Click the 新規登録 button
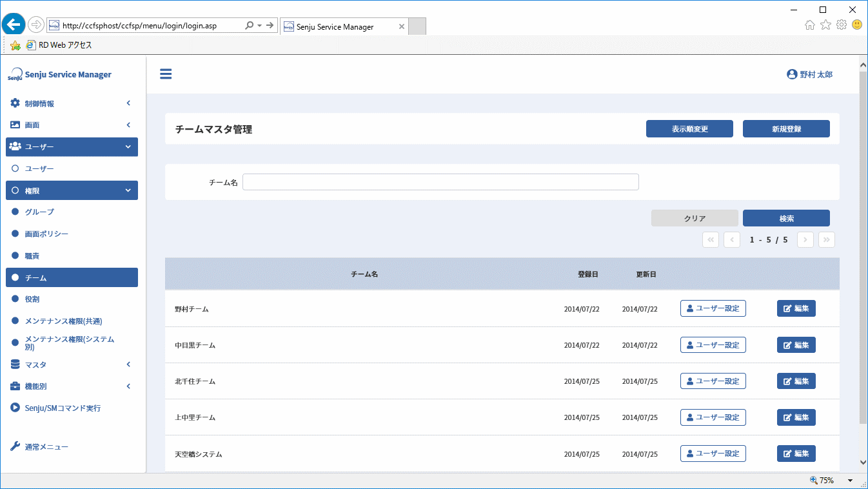This screenshot has height=489, width=868. tap(786, 129)
